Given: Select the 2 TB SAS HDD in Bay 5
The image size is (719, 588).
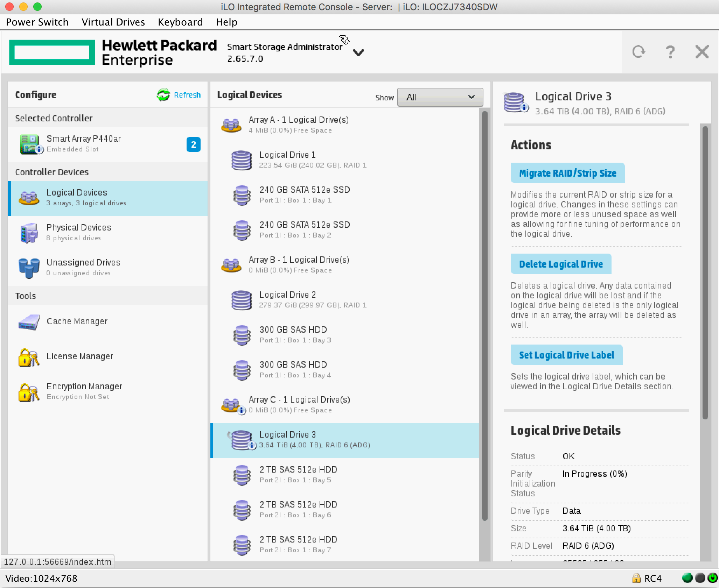Looking at the screenshot, I should (345, 475).
